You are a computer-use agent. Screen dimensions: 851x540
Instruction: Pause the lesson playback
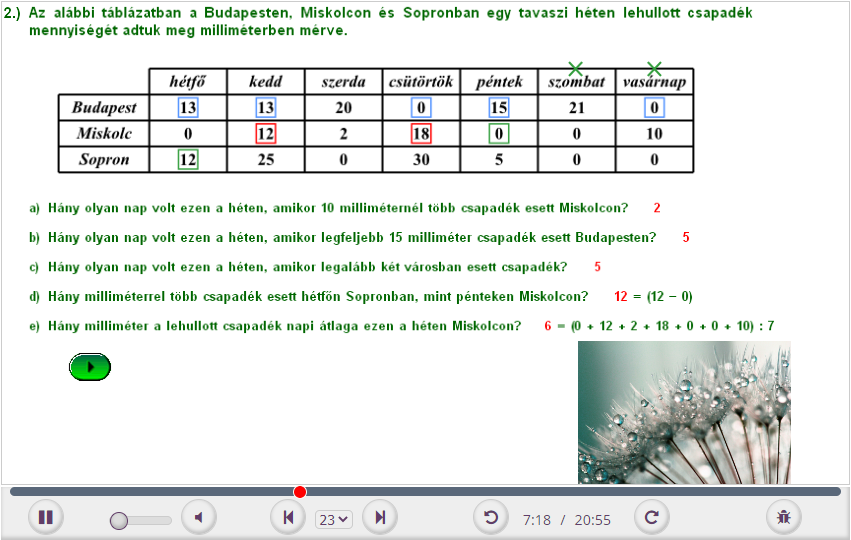click(x=46, y=517)
